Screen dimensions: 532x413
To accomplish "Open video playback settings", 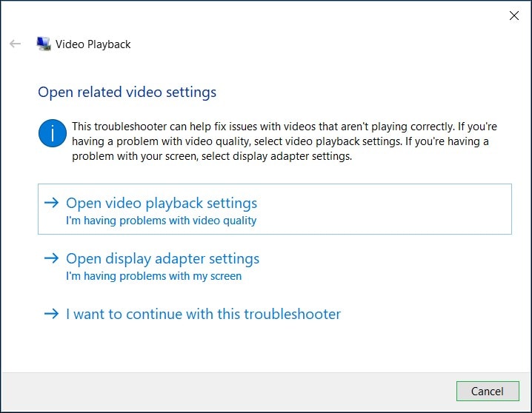I will (x=274, y=209).
